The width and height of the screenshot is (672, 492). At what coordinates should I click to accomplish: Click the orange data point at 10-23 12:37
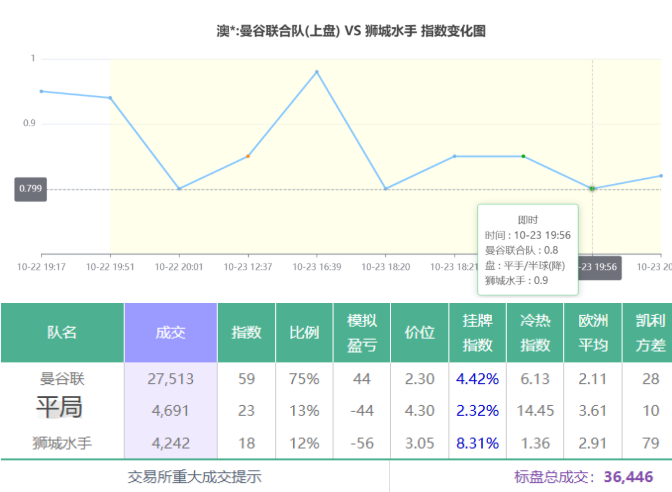(x=248, y=156)
